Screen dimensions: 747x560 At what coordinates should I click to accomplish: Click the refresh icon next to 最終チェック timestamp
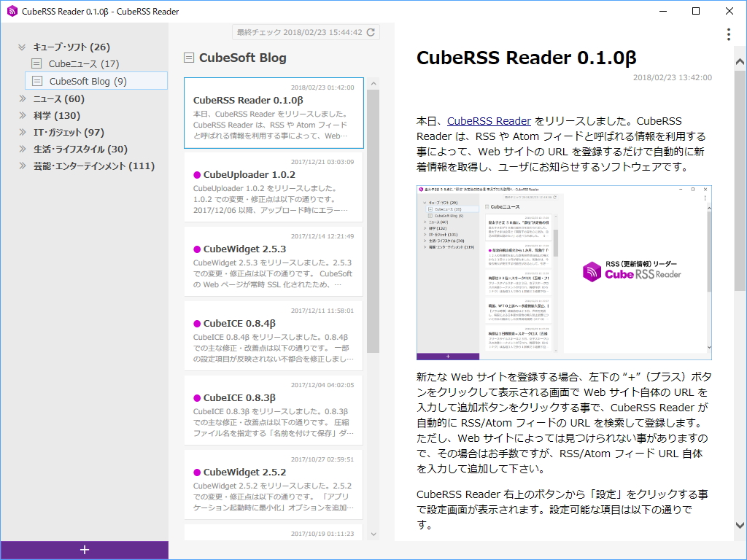[x=371, y=32]
